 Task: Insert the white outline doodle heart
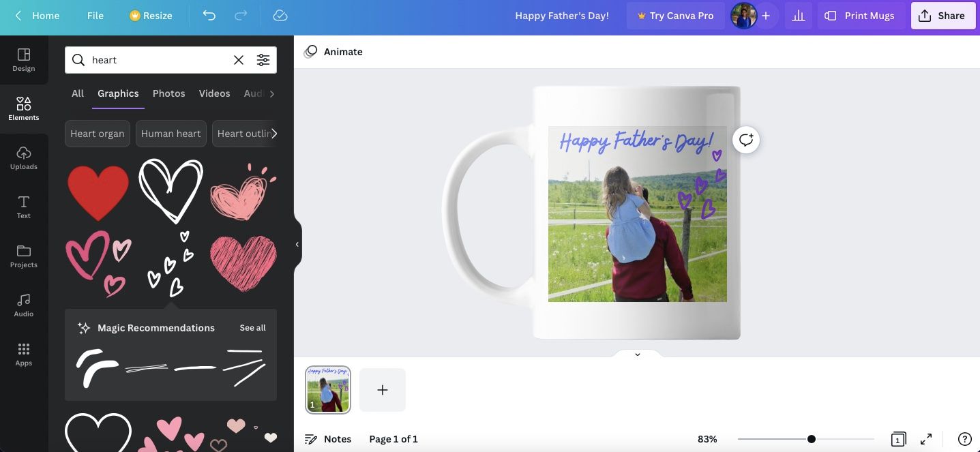tap(170, 191)
